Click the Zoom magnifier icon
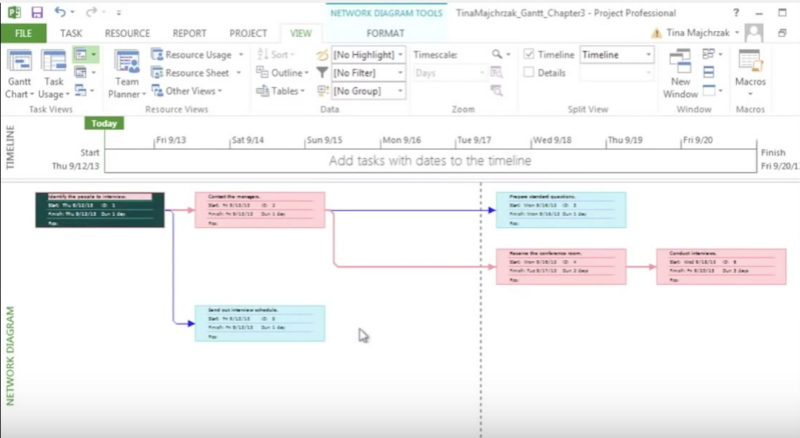This screenshot has width=800, height=438. click(x=497, y=54)
